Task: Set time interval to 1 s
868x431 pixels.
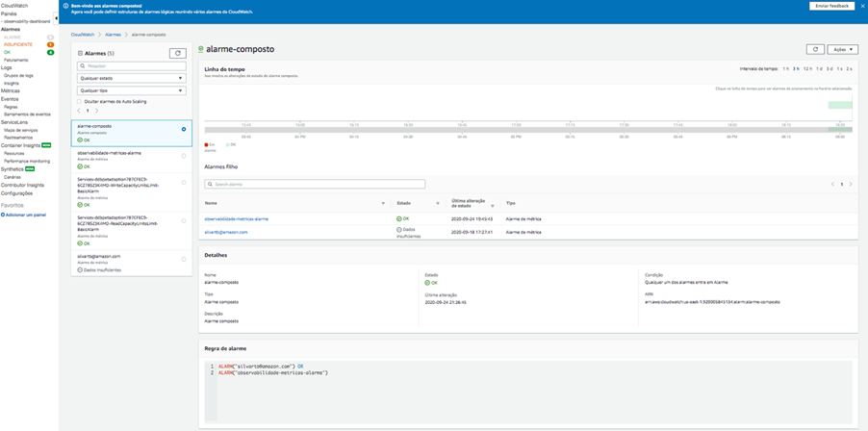Action: tap(839, 68)
